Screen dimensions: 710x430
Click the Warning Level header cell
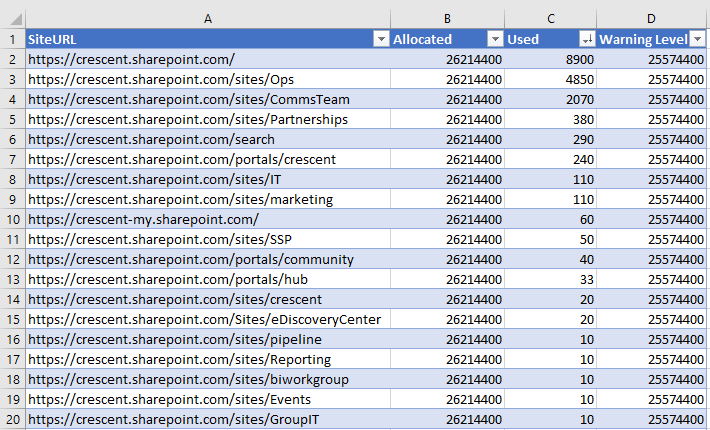(x=651, y=39)
